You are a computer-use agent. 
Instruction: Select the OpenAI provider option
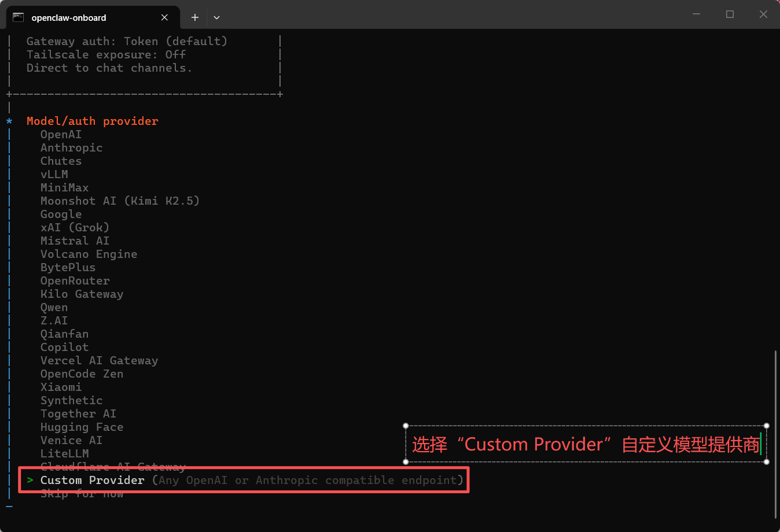coord(61,135)
